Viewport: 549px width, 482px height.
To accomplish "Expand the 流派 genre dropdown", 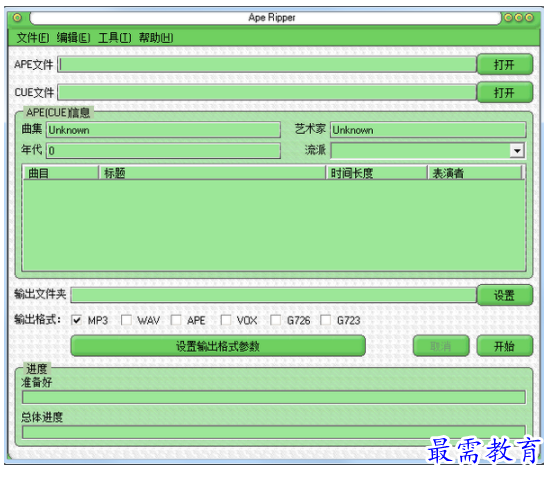I will [x=517, y=151].
